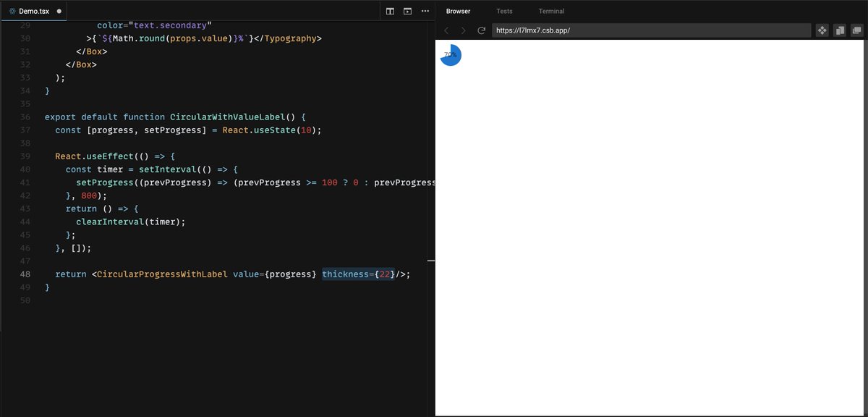Open the three-dot more options menu
The width and height of the screenshot is (868, 417).
(425, 12)
